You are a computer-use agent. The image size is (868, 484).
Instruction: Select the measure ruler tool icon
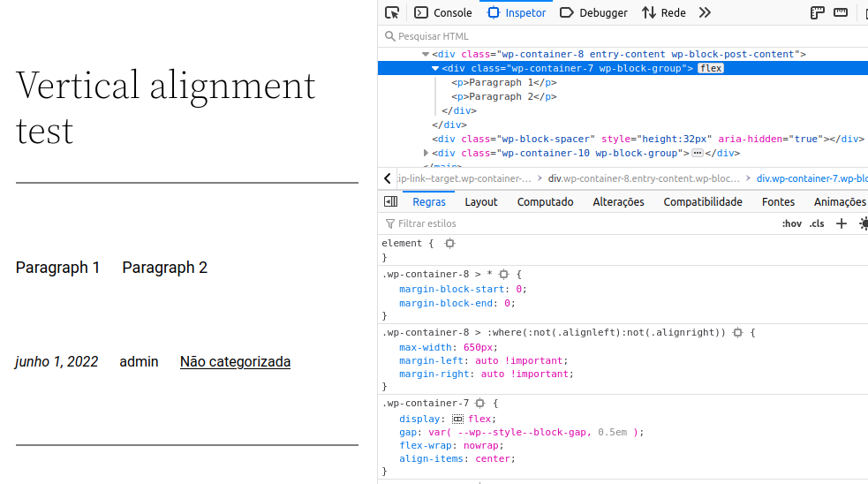tap(841, 12)
